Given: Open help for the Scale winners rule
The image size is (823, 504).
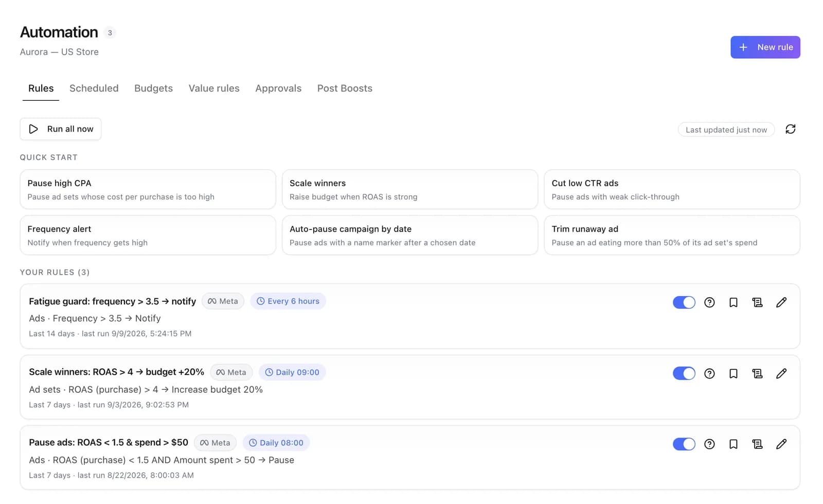Looking at the screenshot, I should click(x=709, y=373).
